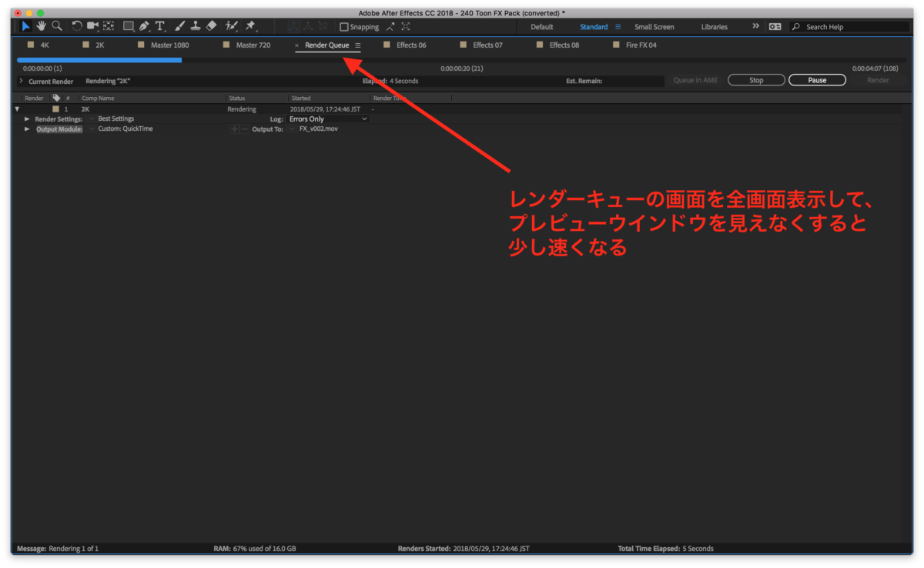Click the label tag column header icon
Viewport: 924px width, 568px height.
56,98
